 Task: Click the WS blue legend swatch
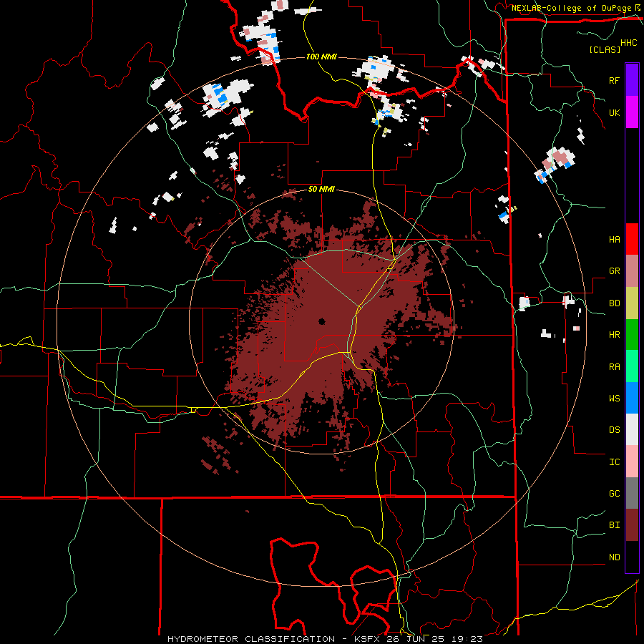(x=632, y=398)
